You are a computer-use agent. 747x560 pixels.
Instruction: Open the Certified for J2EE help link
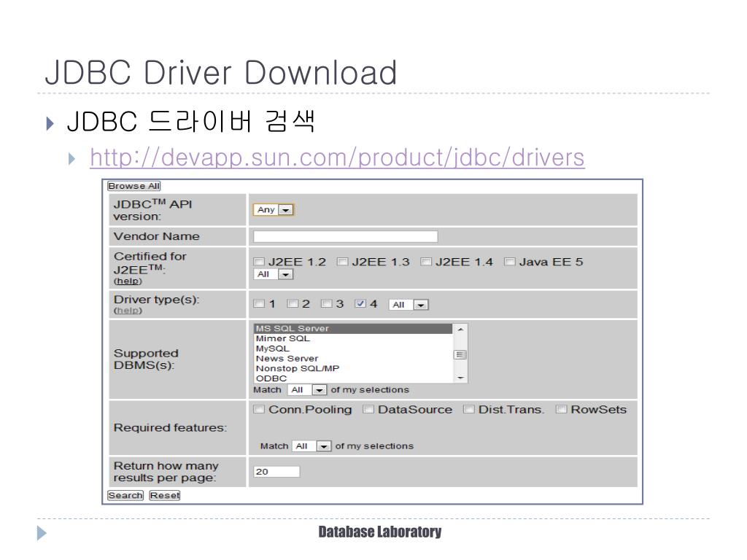click(128, 281)
